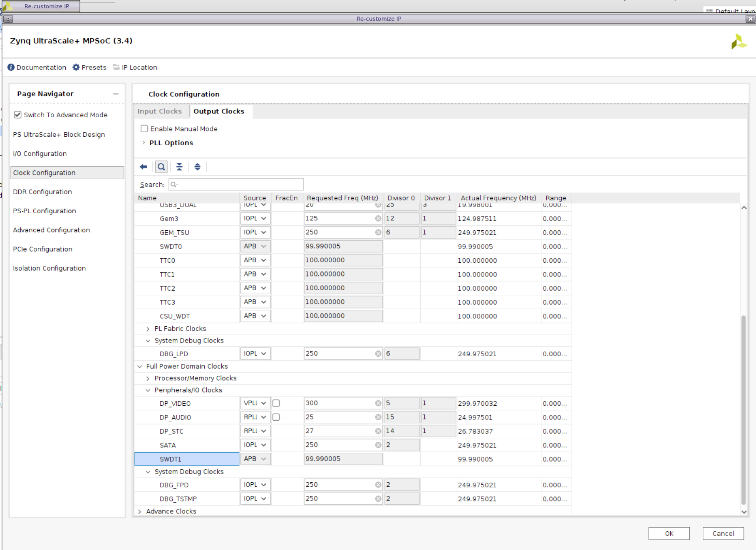Expand the PLL Options section

pos(144,143)
